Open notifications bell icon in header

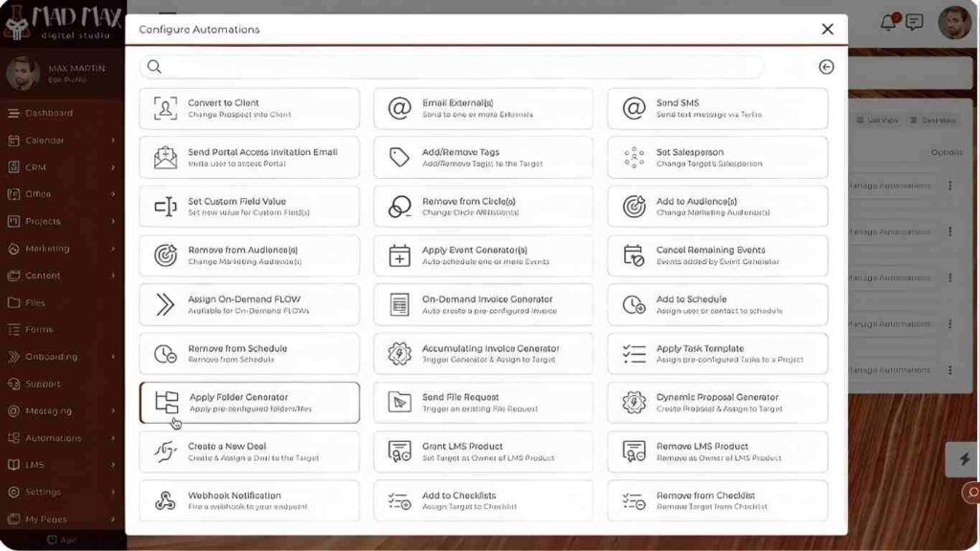(x=888, y=23)
